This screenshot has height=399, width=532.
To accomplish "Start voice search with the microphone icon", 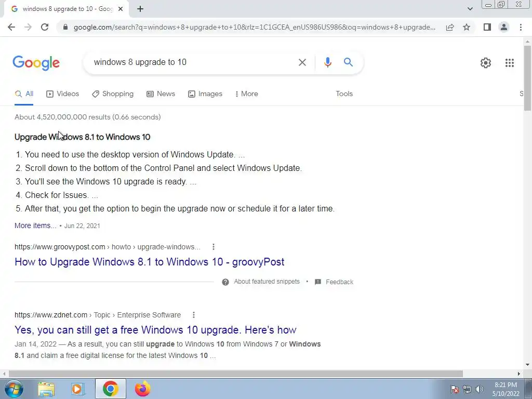I will point(327,62).
